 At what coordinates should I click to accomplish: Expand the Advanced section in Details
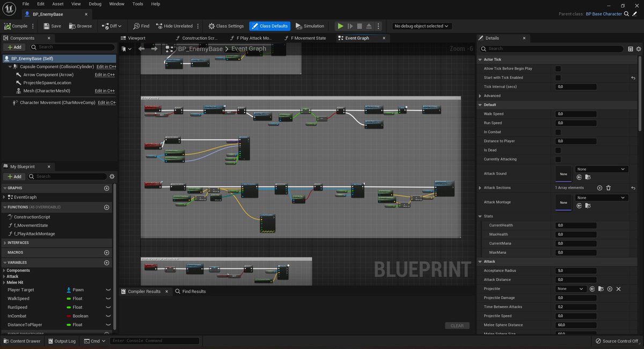coord(480,96)
